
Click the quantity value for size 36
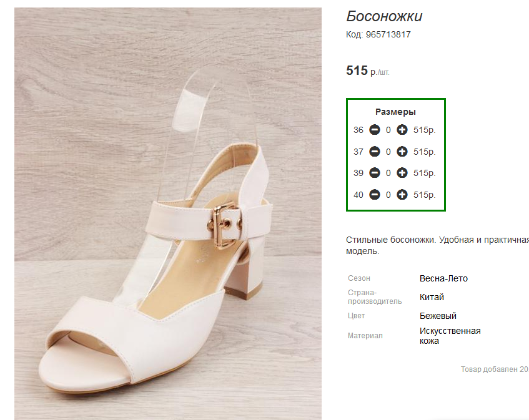click(388, 130)
